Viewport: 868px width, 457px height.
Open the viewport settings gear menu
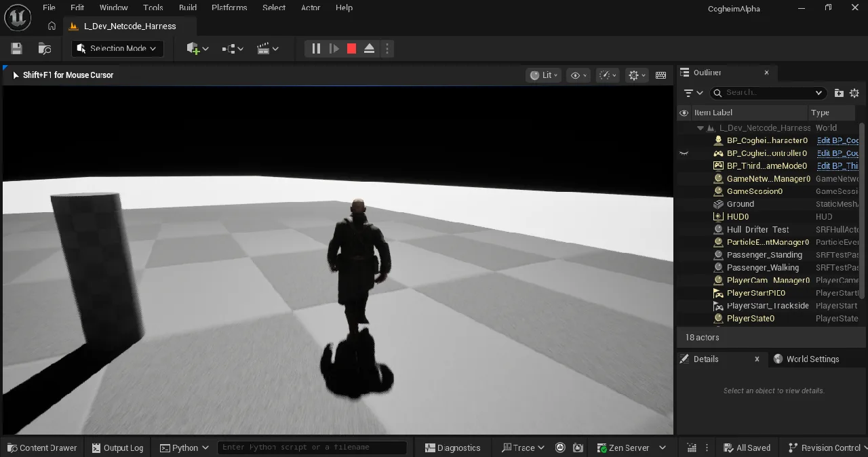637,75
